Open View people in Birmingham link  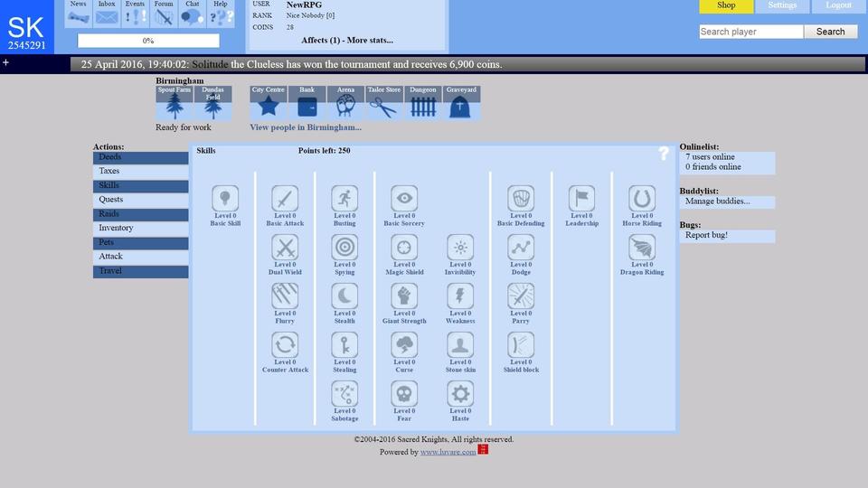click(306, 127)
